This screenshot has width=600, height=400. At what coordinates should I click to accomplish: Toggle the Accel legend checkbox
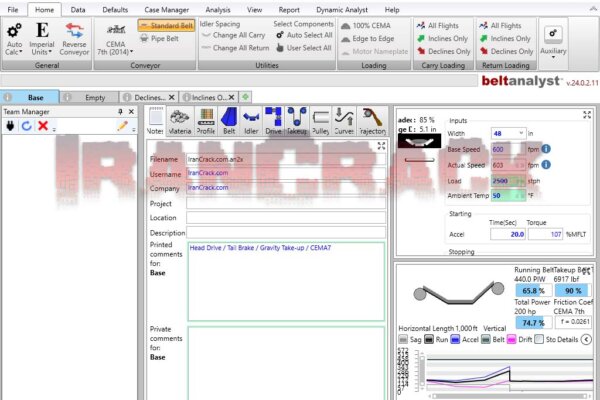[455, 339]
